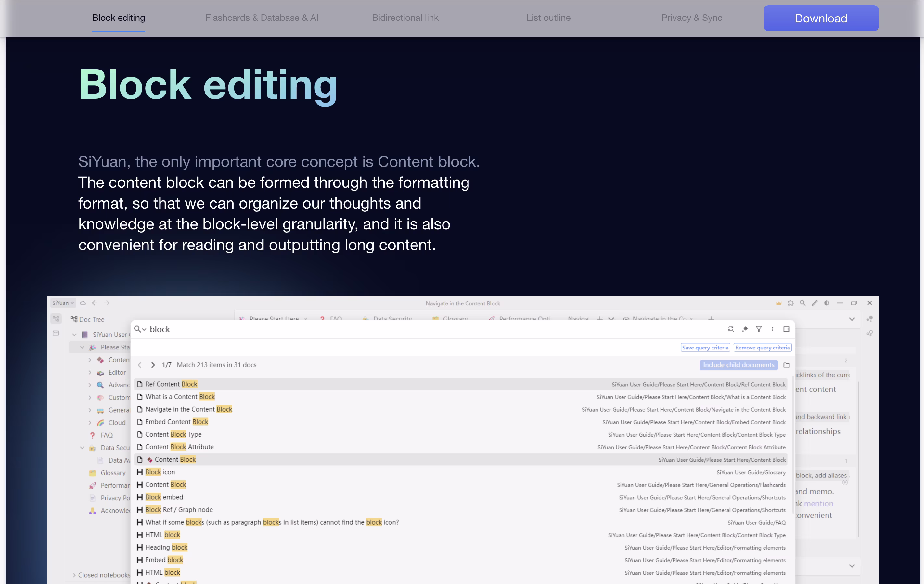Click the specify path folder icon
This screenshot has width=924, height=584.
[786, 365]
